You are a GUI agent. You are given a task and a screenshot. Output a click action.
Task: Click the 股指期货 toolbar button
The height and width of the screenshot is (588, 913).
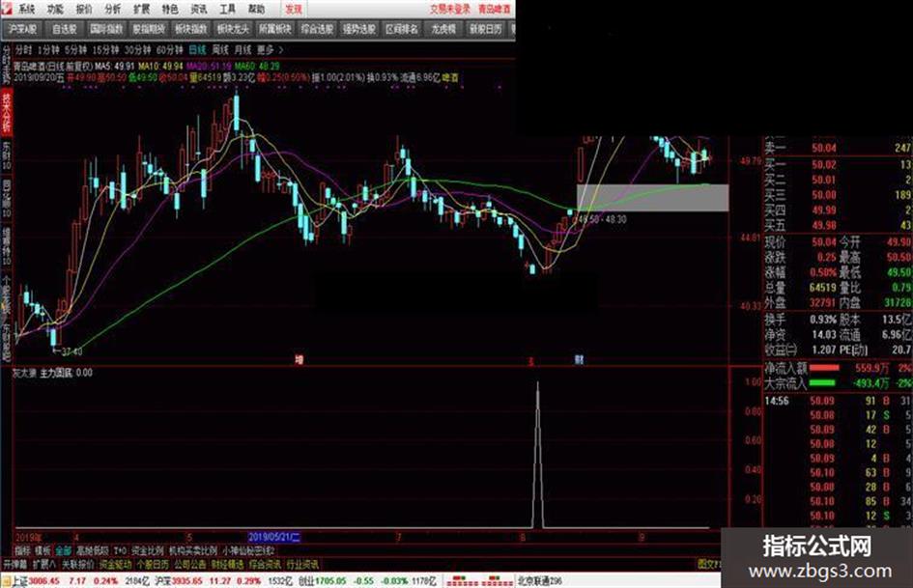pyautogui.click(x=149, y=29)
